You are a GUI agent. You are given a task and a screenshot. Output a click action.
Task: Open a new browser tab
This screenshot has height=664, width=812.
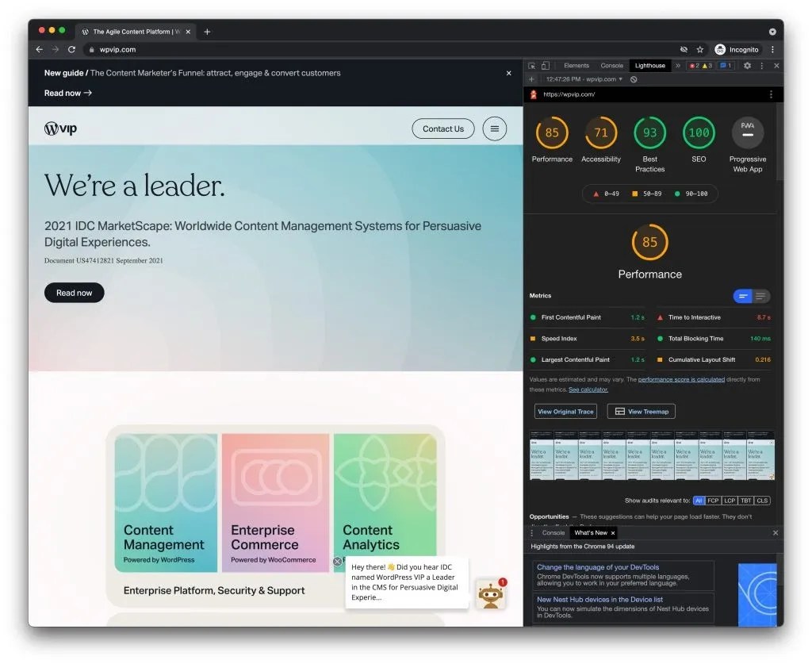pos(207,32)
